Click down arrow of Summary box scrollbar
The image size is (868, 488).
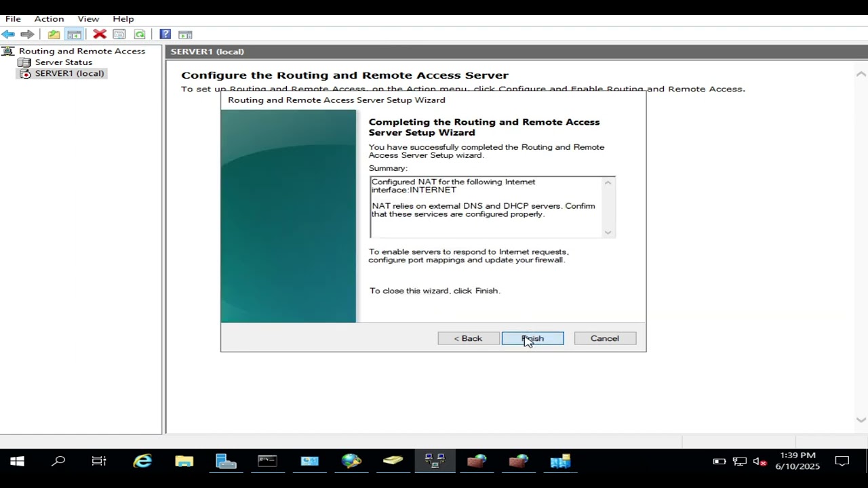tap(608, 232)
